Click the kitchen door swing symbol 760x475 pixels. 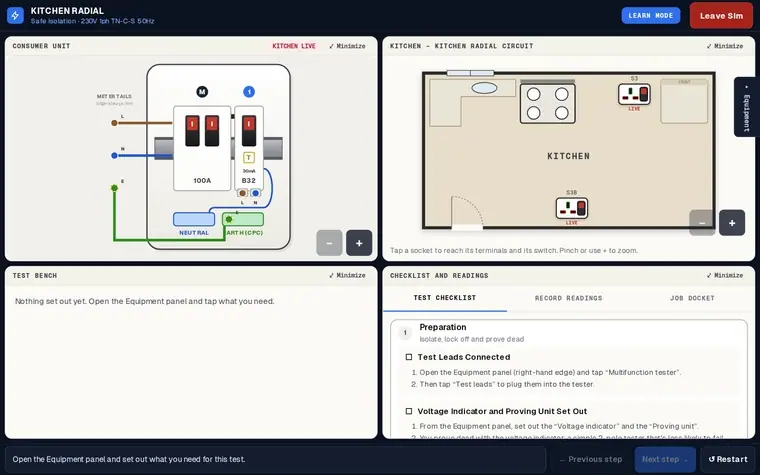(x=467, y=213)
